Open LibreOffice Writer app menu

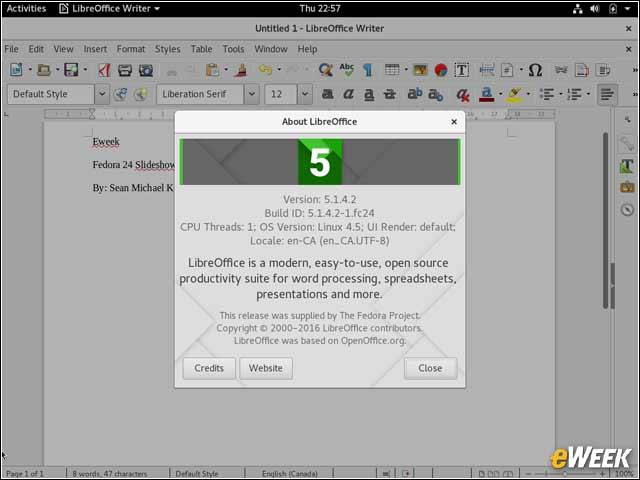[x=109, y=9]
